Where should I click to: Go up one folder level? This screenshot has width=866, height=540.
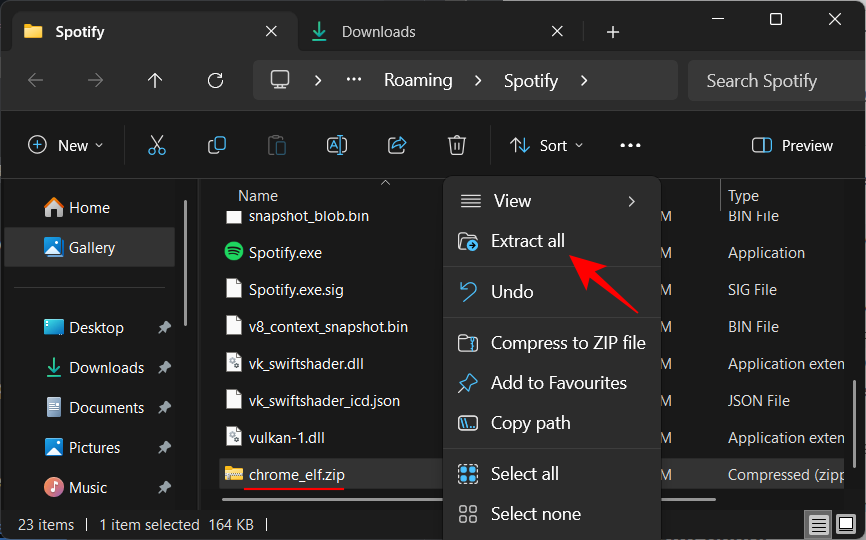tap(155, 80)
